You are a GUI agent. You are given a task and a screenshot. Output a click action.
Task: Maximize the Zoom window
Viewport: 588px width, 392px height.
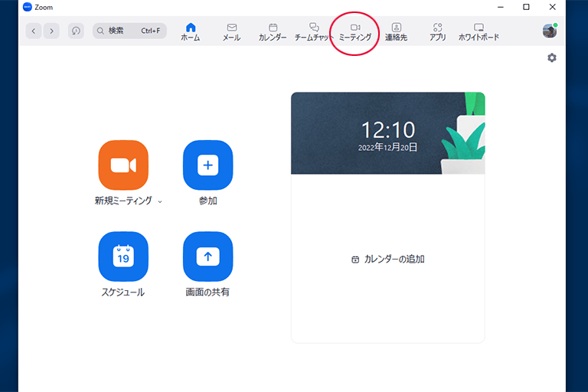pos(526,7)
